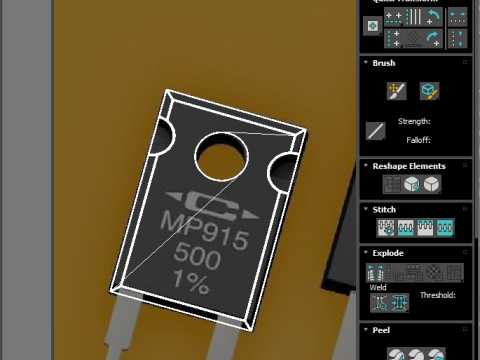This screenshot has width=480, height=360.
Task: Click Flatten Custom icon in Explode
Action: pos(454,272)
